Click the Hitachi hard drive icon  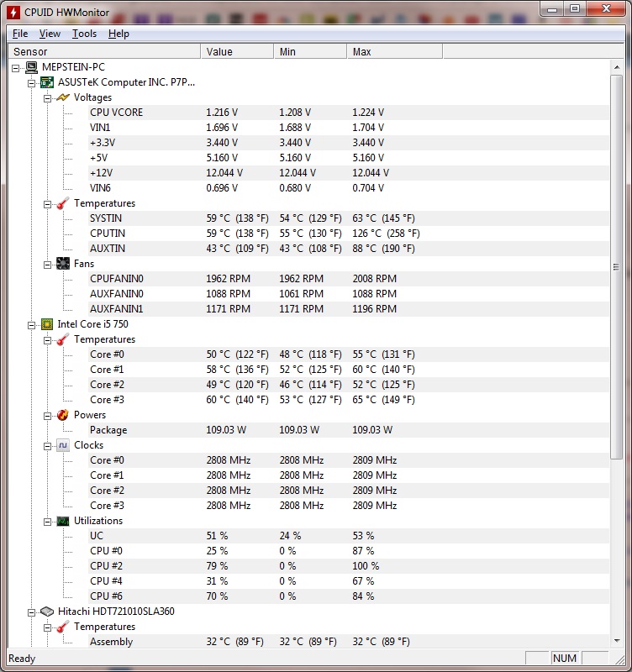[47, 612]
